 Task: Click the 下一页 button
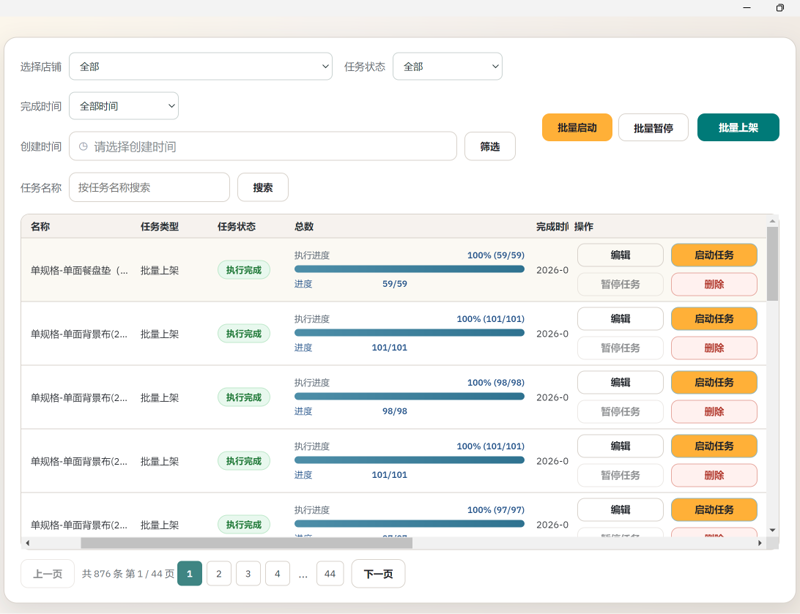tap(378, 574)
